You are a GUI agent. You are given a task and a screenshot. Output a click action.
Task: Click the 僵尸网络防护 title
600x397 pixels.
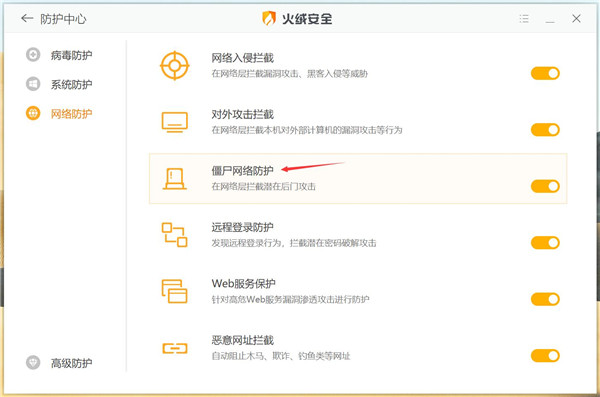click(243, 171)
